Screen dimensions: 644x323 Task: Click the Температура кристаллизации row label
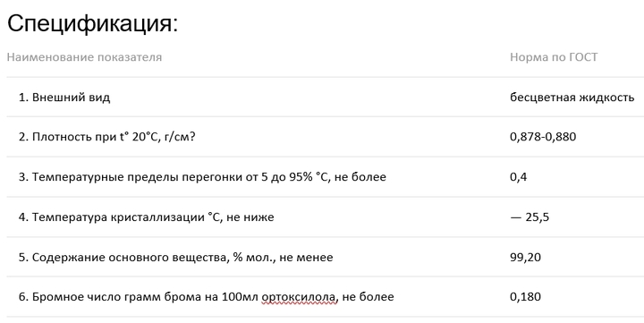pos(146,217)
